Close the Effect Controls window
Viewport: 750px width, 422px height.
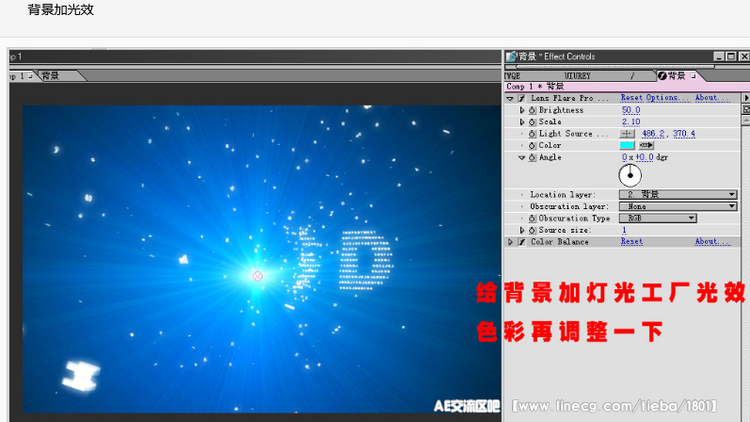point(744,56)
